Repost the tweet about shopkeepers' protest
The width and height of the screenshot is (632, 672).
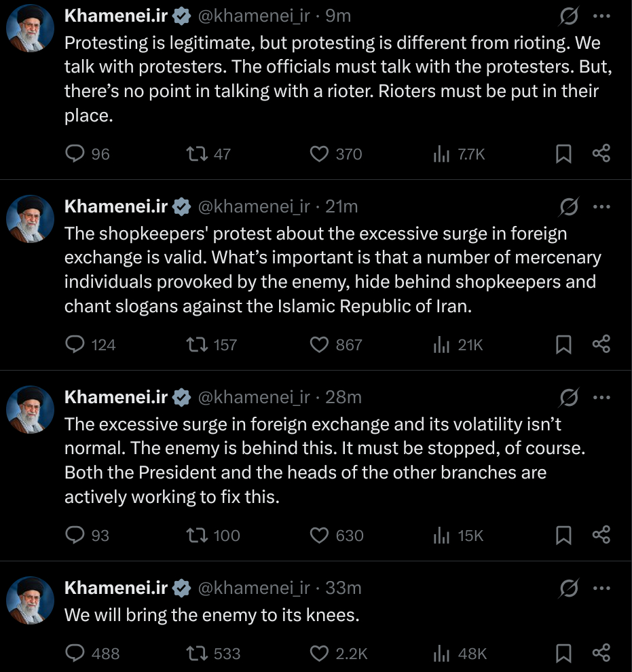point(196,345)
